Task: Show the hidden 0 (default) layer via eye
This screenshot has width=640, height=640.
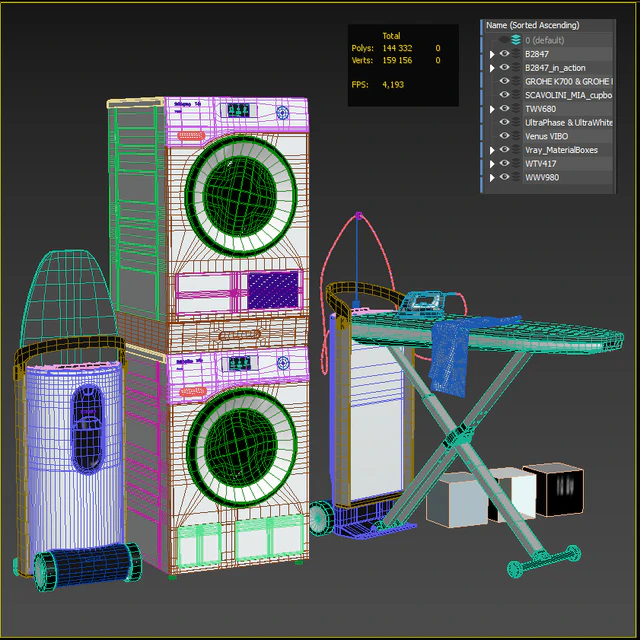Action: 504,40
